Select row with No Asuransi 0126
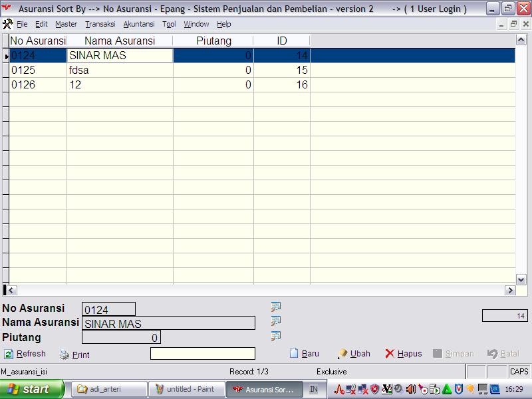 (x=37, y=84)
